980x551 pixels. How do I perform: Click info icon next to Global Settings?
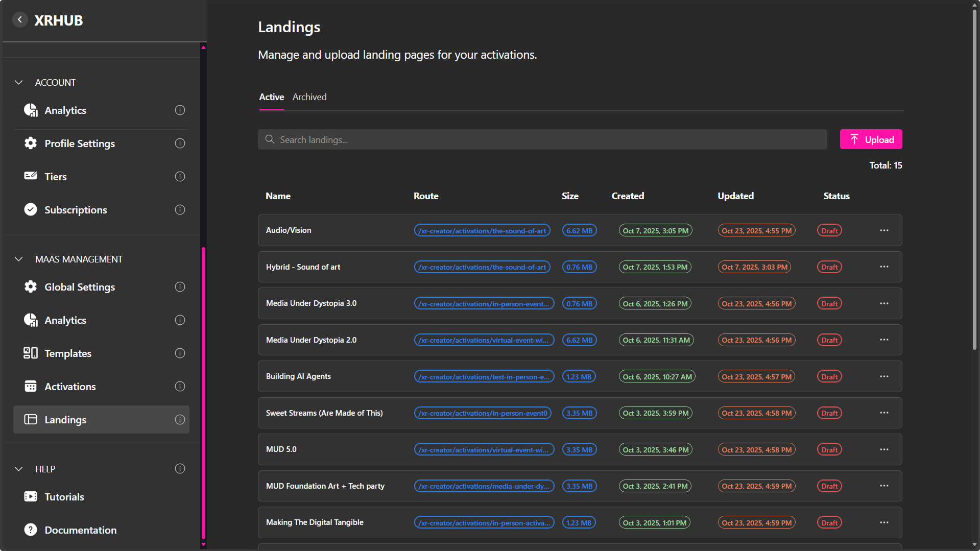coord(180,287)
